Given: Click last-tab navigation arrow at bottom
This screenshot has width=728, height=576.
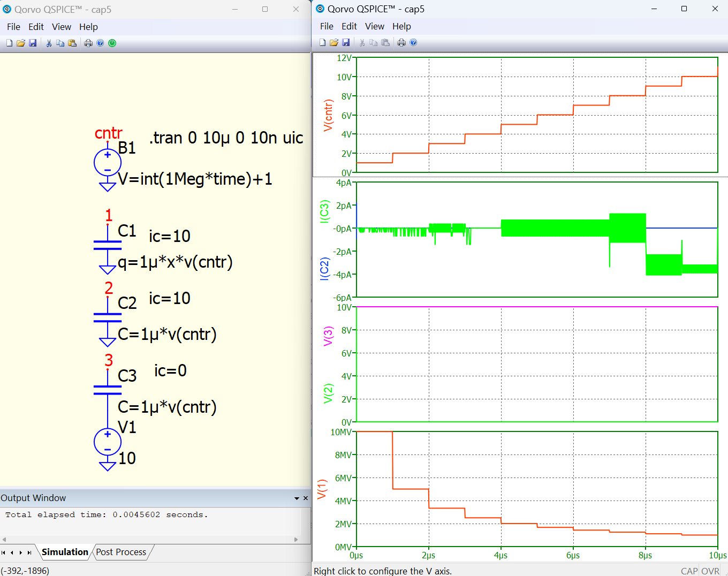Looking at the screenshot, I should click(29, 552).
